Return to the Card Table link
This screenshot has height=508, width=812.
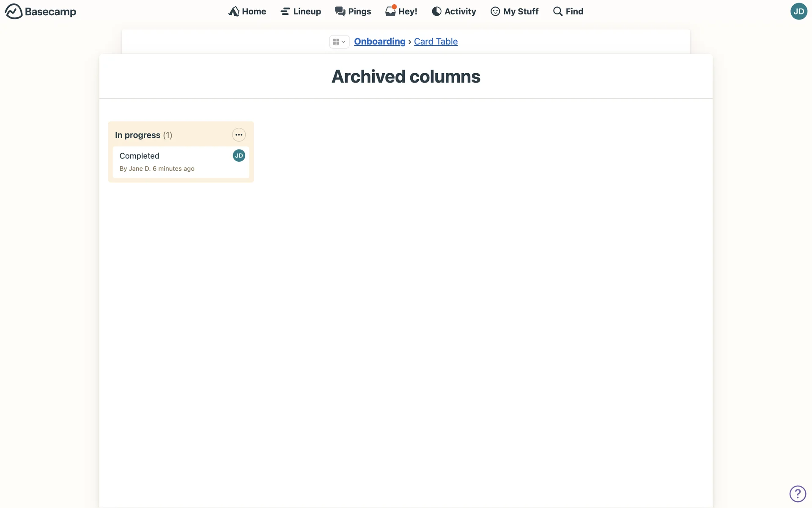click(x=436, y=41)
